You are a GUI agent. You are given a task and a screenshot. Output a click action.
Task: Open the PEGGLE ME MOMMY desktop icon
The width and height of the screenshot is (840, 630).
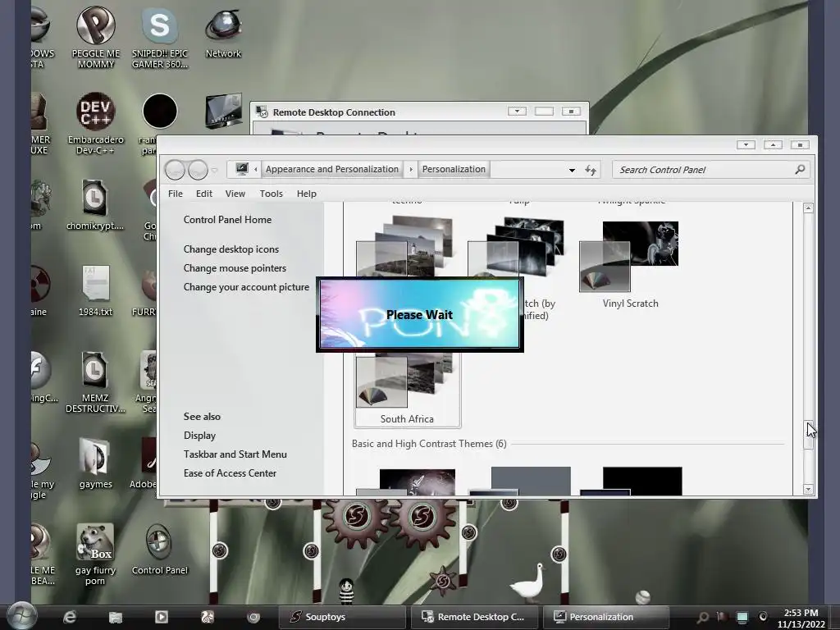(x=95, y=38)
